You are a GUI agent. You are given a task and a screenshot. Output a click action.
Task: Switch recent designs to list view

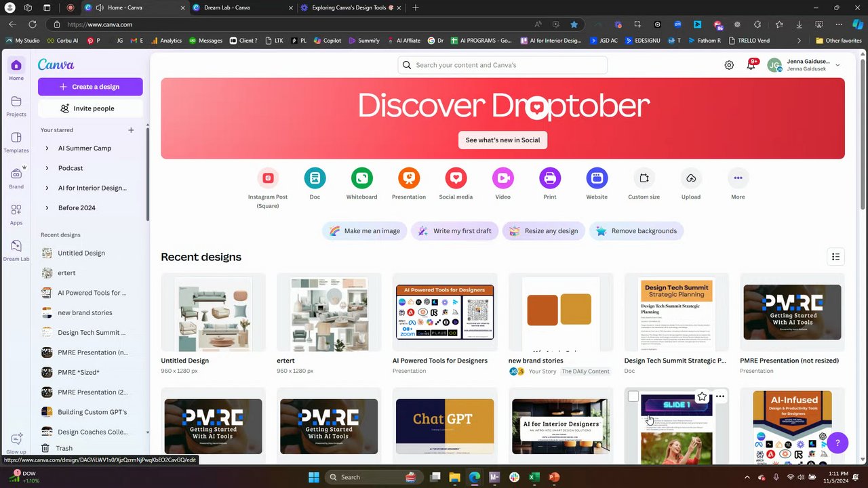(835, 257)
